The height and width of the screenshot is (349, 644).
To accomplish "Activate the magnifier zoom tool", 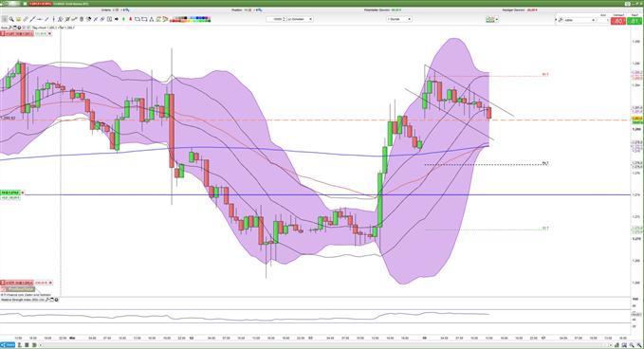I will pos(11,19).
